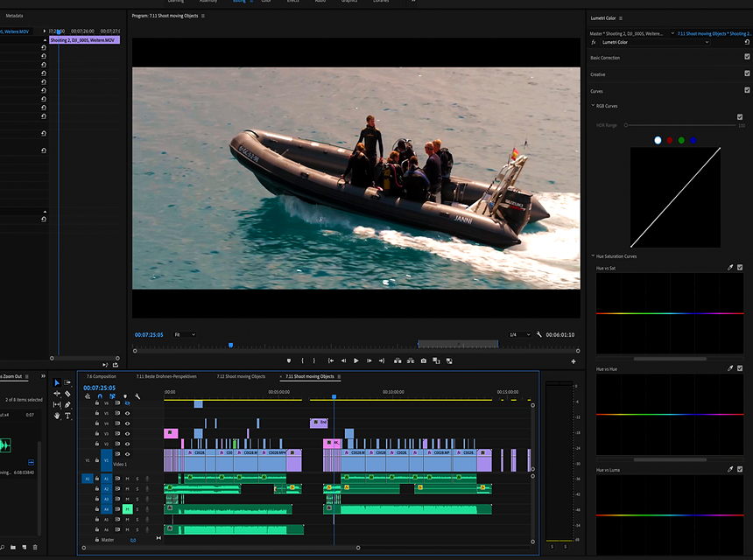The image size is (753, 560).
Task: Disable Hue vs Luma curve checkbox
Action: [740, 469]
